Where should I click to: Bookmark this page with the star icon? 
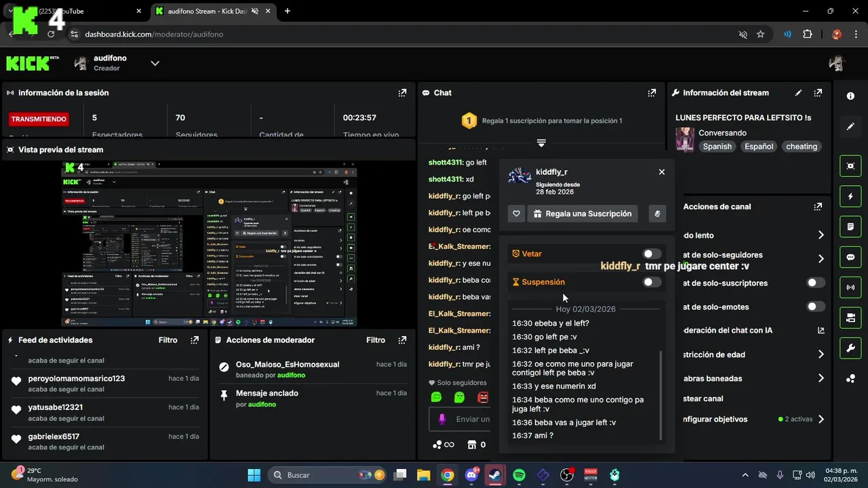point(760,35)
